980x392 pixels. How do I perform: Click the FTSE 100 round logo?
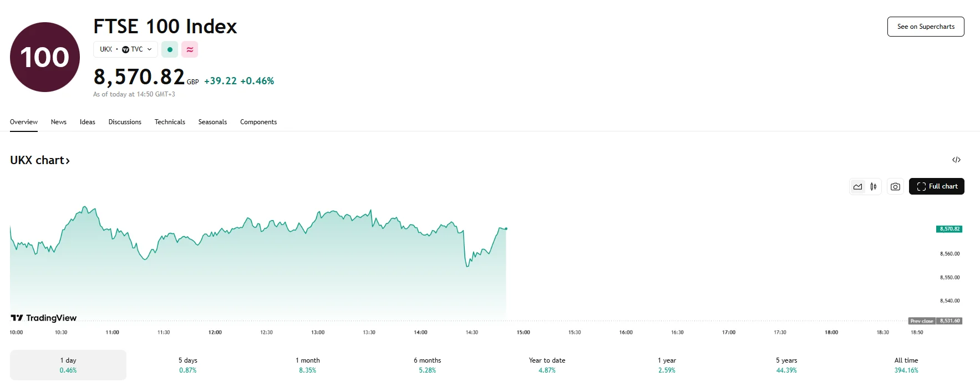[45, 57]
